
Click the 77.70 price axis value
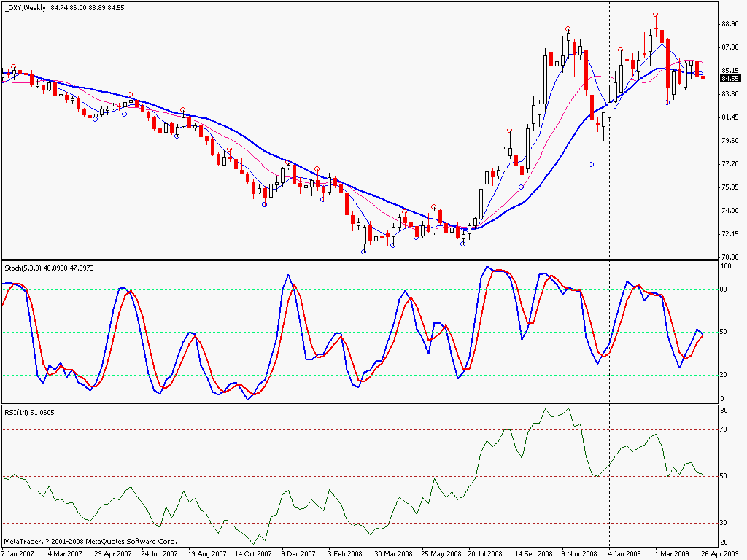point(730,164)
